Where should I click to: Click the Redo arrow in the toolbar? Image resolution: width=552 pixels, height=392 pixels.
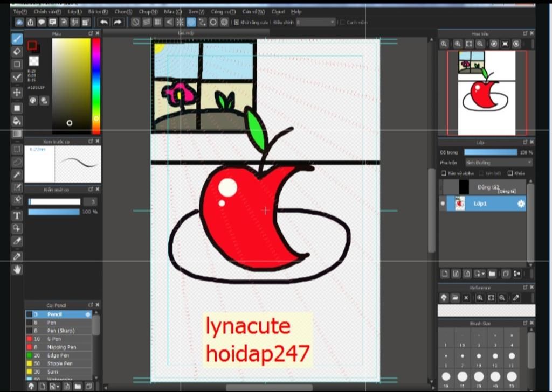click(x=118, y=22)
